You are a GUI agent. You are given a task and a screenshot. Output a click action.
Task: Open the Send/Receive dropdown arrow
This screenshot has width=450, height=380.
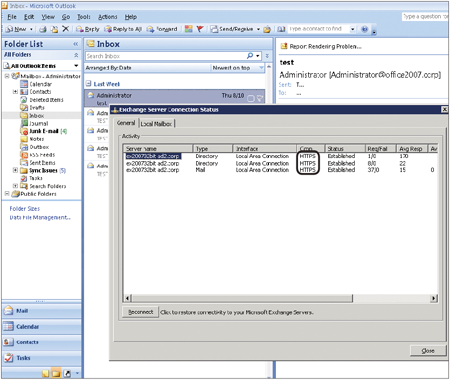258,29
